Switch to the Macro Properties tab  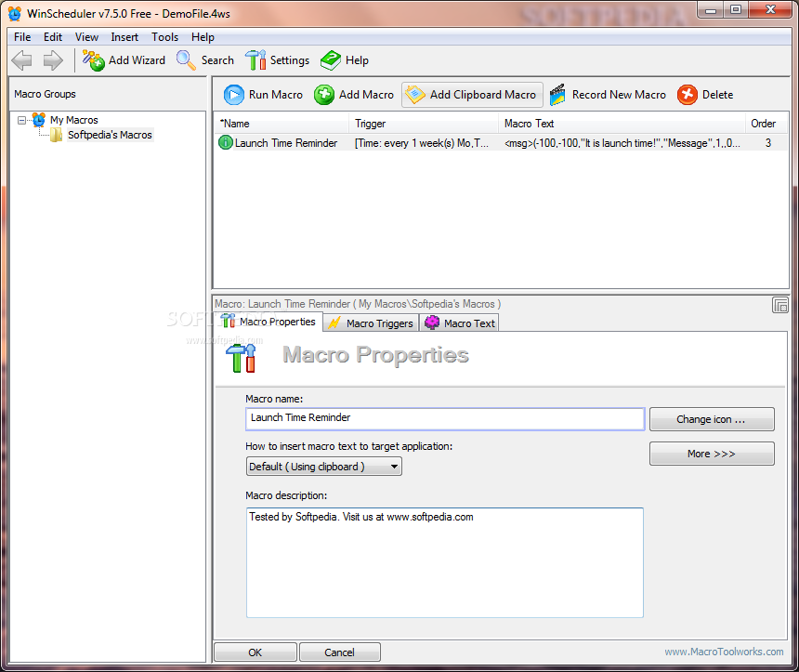(269, 322)
